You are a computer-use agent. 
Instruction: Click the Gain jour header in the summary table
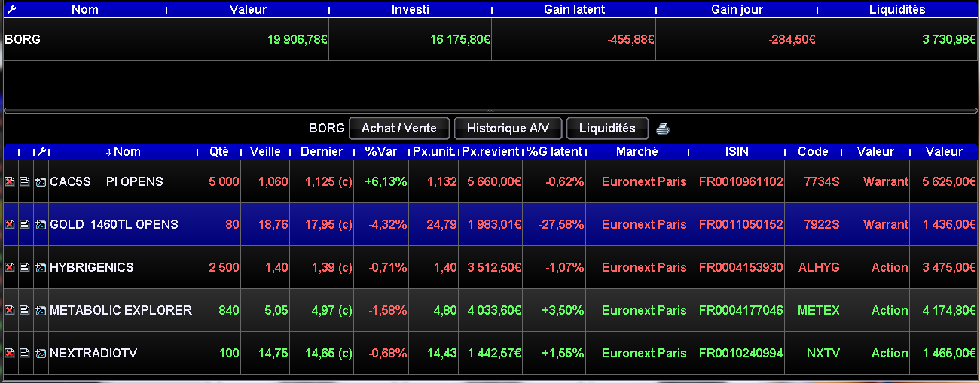click(737, 10)
